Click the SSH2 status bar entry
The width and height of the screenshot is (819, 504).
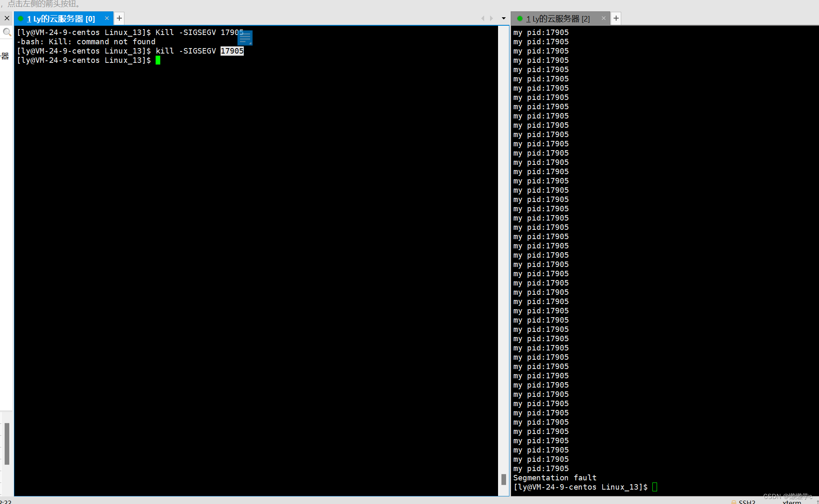(746, 502)
